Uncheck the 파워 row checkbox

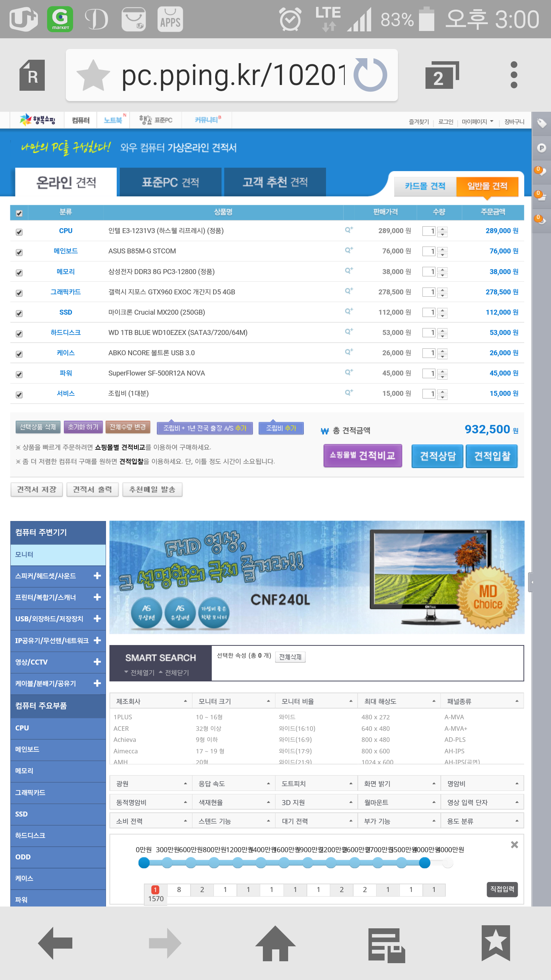pos(19,374)
